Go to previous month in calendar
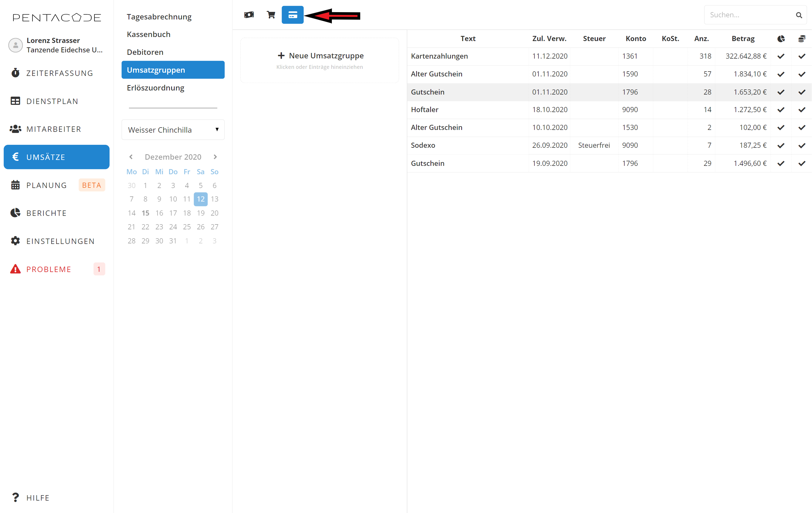The width and height of the screenshot is (812, 513). [131, 157]
